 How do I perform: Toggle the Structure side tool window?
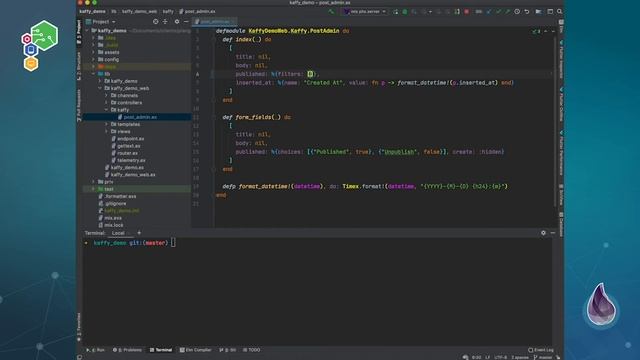pos(79,66)
